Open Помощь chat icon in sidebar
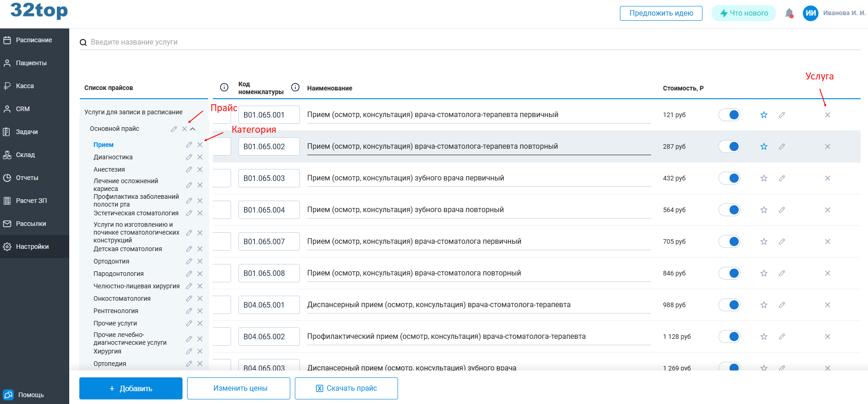868x404 pixels. point(8,395)
